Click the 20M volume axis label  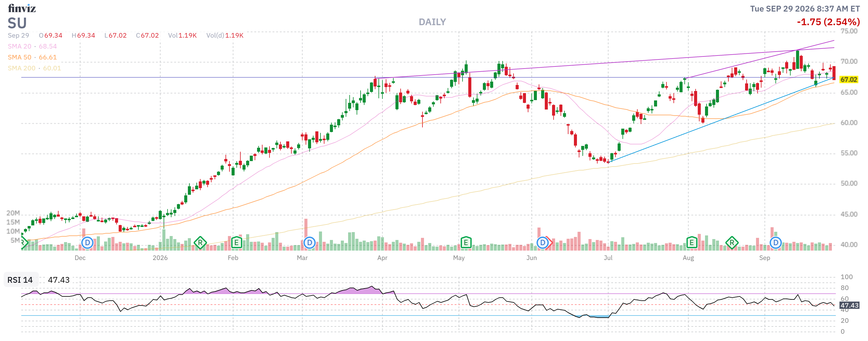tap(13, 213)
